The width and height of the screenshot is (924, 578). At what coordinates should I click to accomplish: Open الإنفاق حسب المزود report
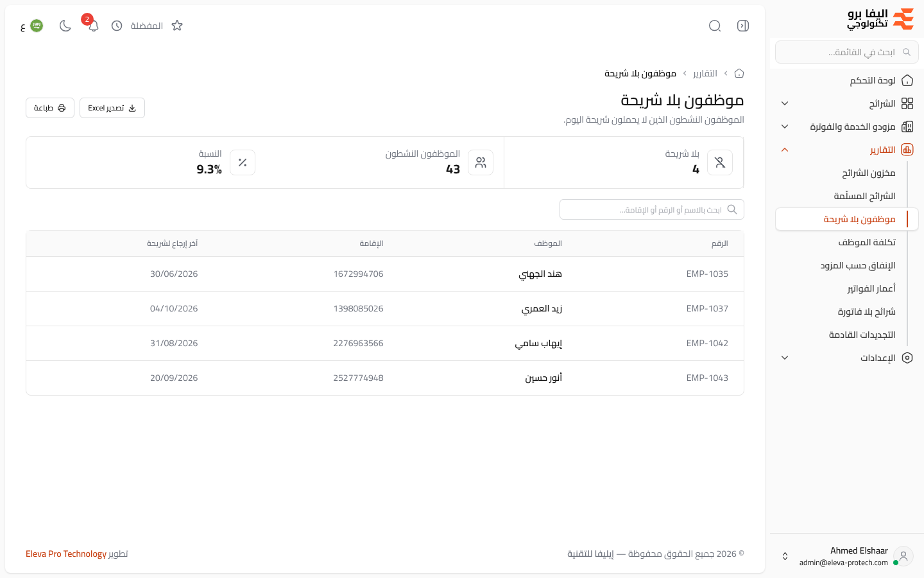coord(858,265)
